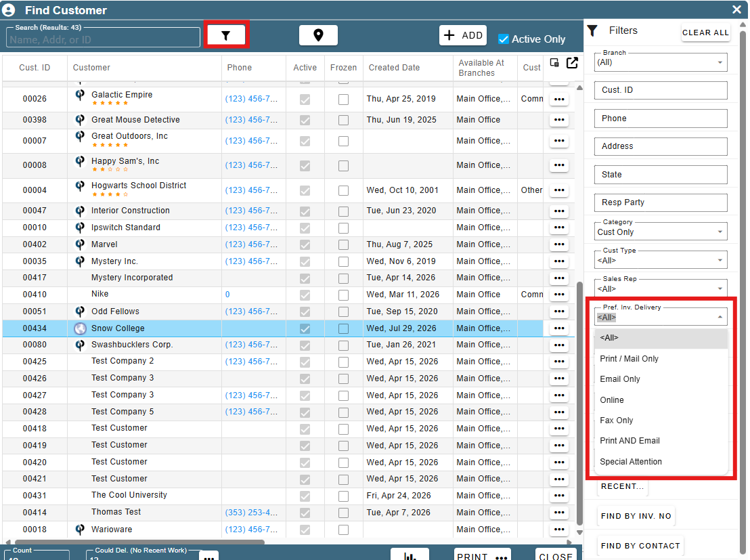Select Print / Mail Only option
Viewport: 750px width, 560px height.
click(x=661, y=359)
